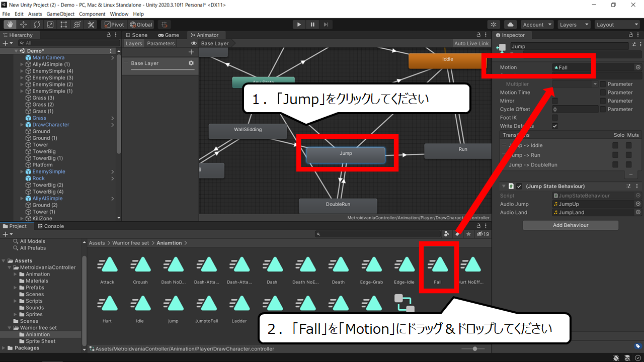Select the Hand tool in toolbar
The image size is (644, 362).
[x=10, y=25]
